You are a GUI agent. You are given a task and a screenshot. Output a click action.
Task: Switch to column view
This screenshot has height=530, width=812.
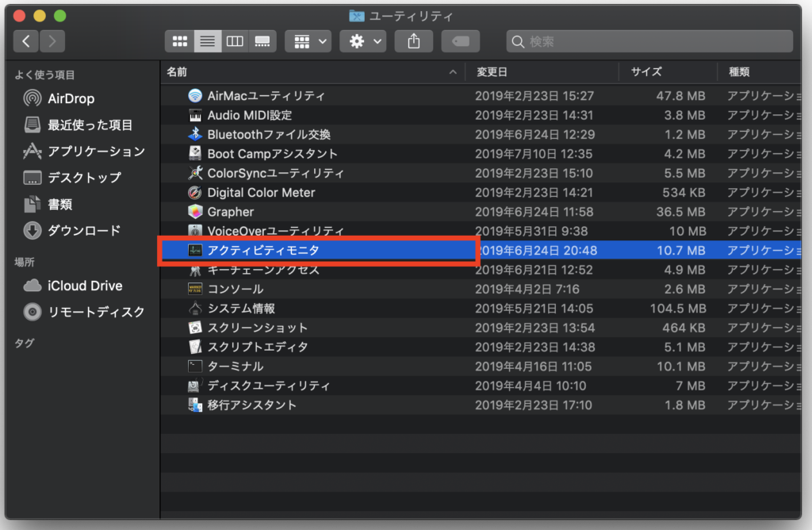[235, 41]
